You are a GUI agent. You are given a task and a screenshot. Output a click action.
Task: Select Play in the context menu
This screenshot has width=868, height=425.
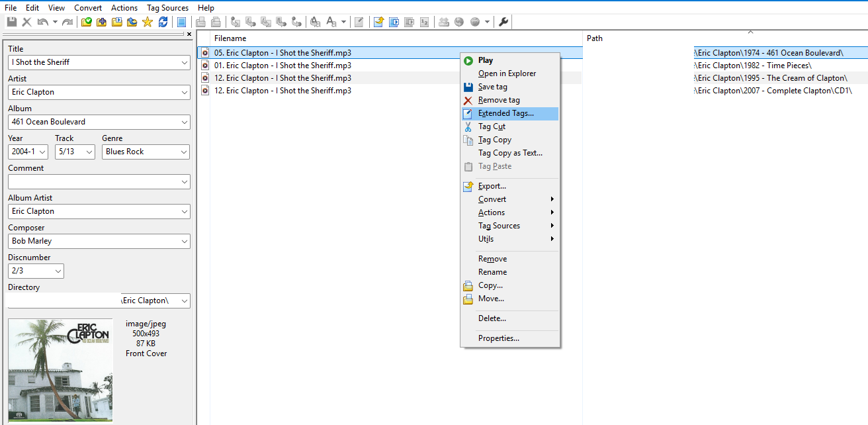486,60
